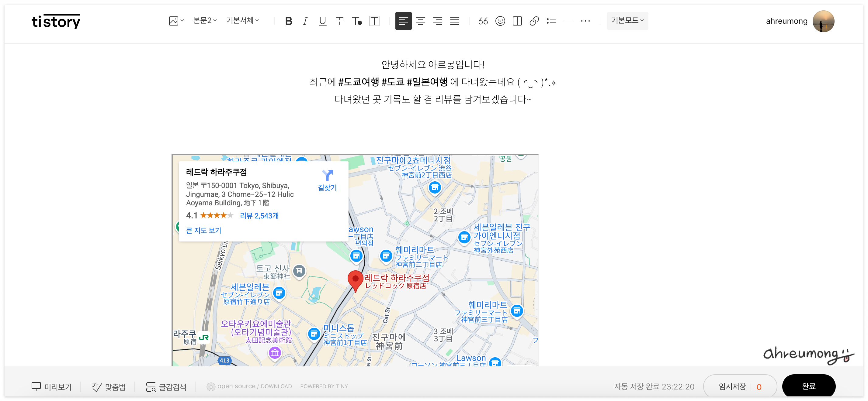The height and width of the screenshot is (401, 868).
Task: Publish with the 완료 button
Action: point(809,386)
